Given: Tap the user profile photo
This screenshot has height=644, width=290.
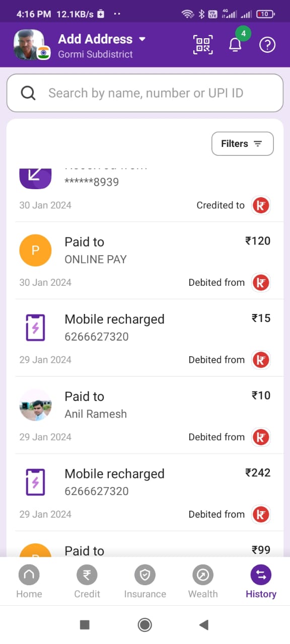Looking at the screenshot, I should (x=30, y=45).
